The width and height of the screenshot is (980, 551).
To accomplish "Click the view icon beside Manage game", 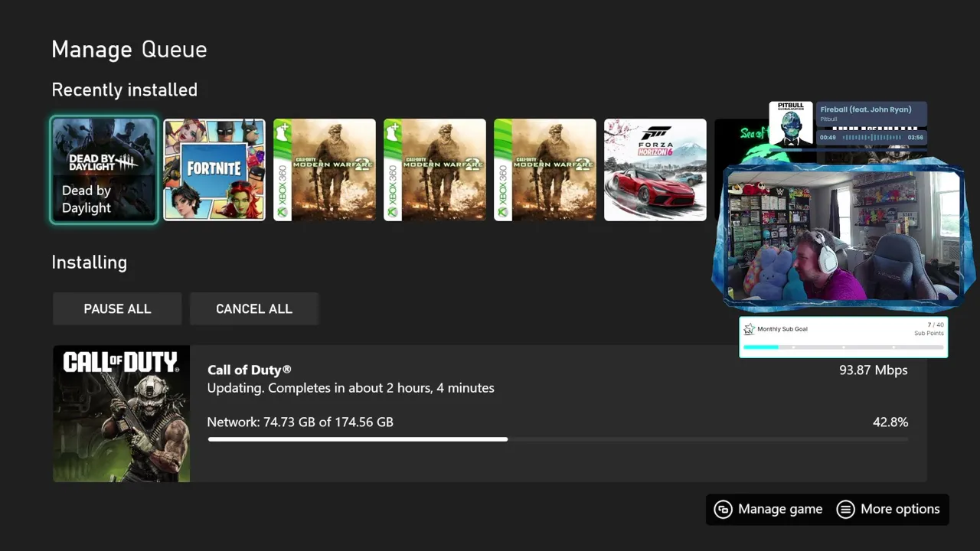I will (x=723, y=510).
